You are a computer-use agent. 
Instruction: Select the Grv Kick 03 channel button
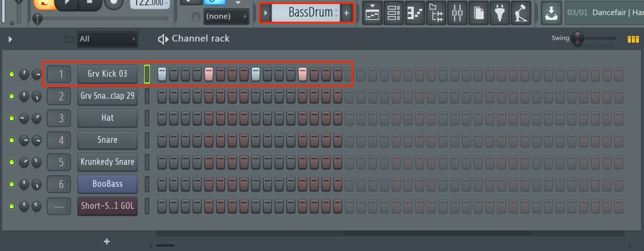tap(108, 74)
